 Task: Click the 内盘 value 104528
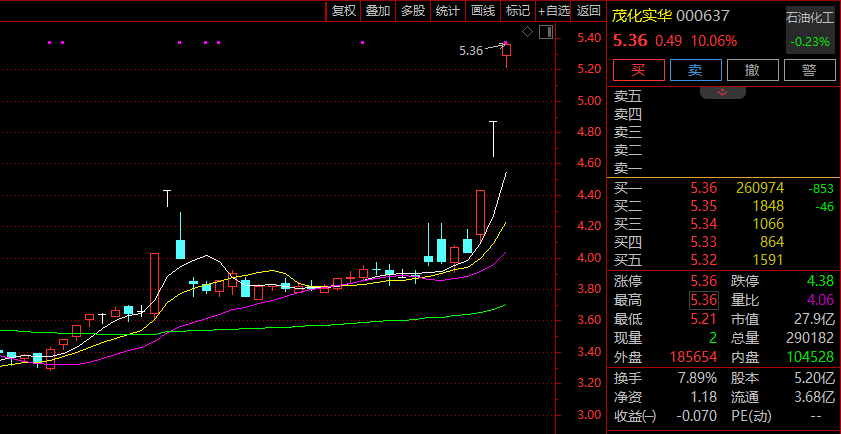click(811, 357)
